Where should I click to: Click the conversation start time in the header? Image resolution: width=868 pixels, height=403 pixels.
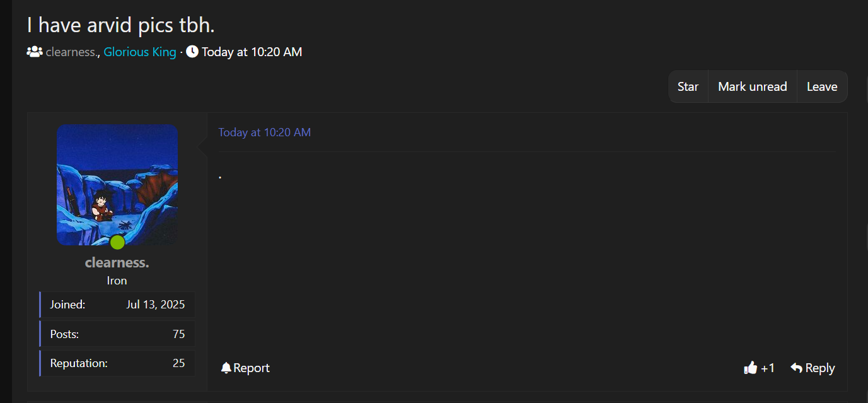[x=252, y=52]
